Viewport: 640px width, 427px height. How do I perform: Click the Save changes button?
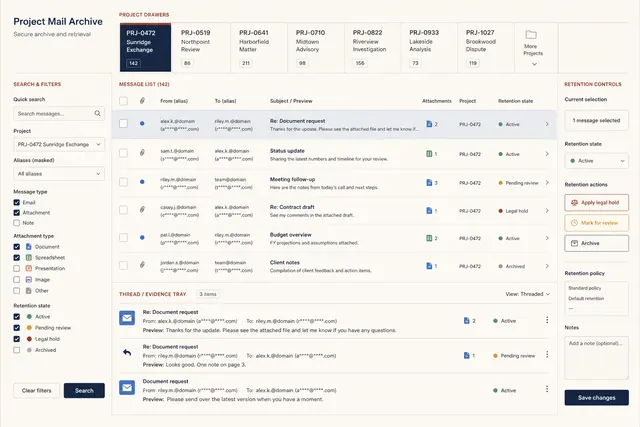(596, 398)
